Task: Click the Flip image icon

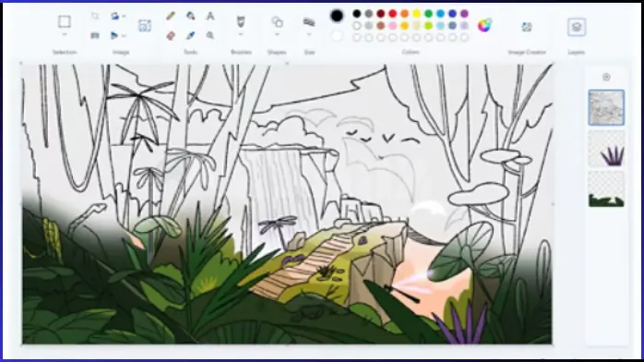Action: [114, 36]
